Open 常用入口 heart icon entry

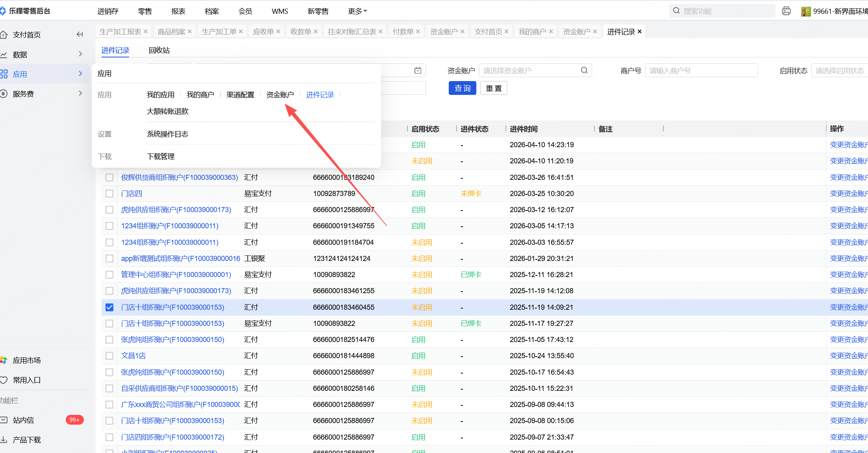point(26,380)
